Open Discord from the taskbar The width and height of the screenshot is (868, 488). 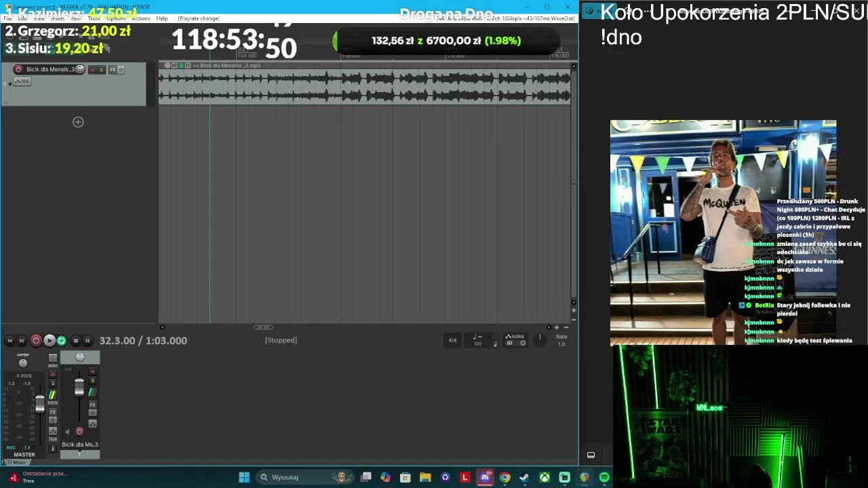(x=485, y=477)
